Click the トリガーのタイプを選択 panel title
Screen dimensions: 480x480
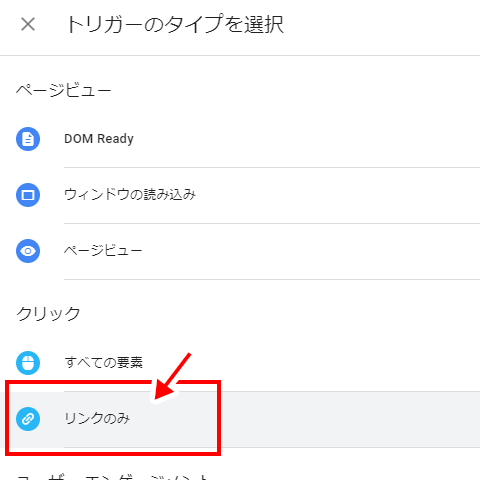point(175,24)
